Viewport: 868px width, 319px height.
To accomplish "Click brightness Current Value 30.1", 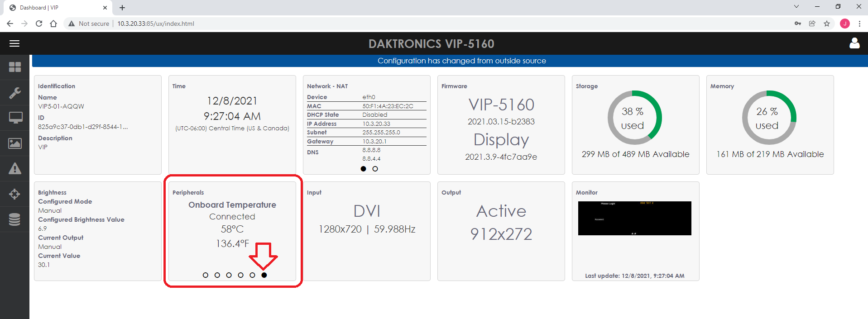I will (44, 265).
